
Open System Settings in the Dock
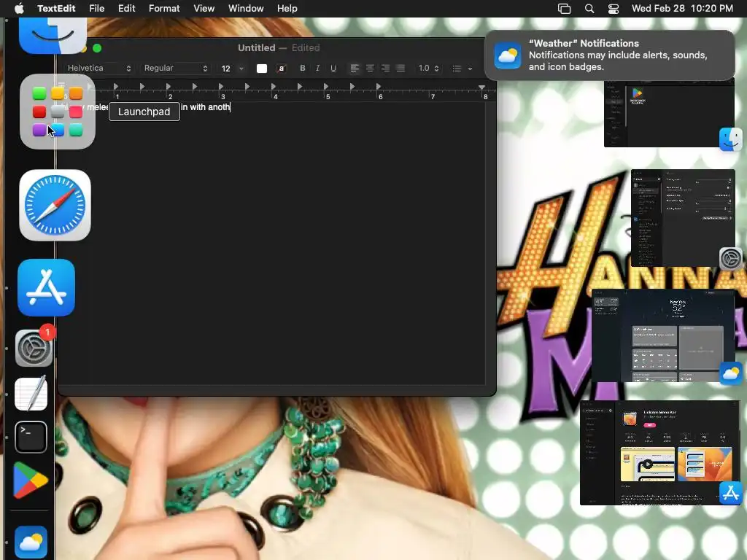34,348
